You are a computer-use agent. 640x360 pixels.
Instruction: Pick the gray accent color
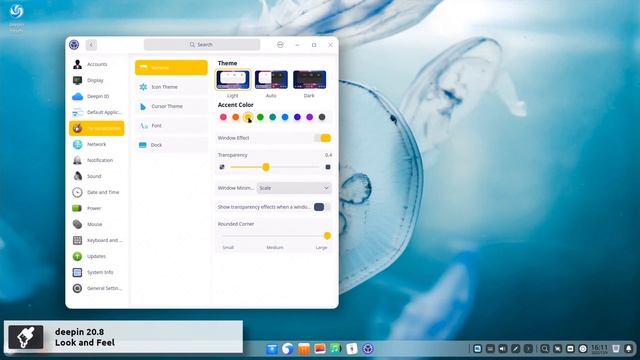322,117
